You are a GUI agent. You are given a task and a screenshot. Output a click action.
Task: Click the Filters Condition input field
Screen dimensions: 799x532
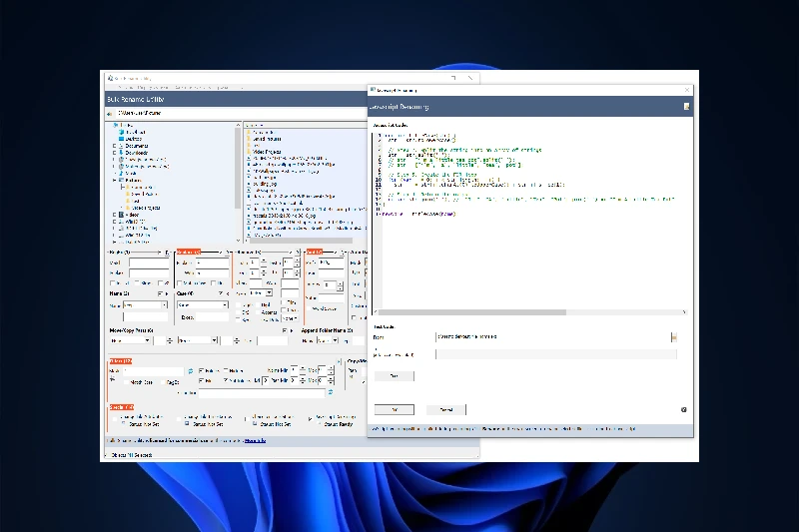coord(262,393)
